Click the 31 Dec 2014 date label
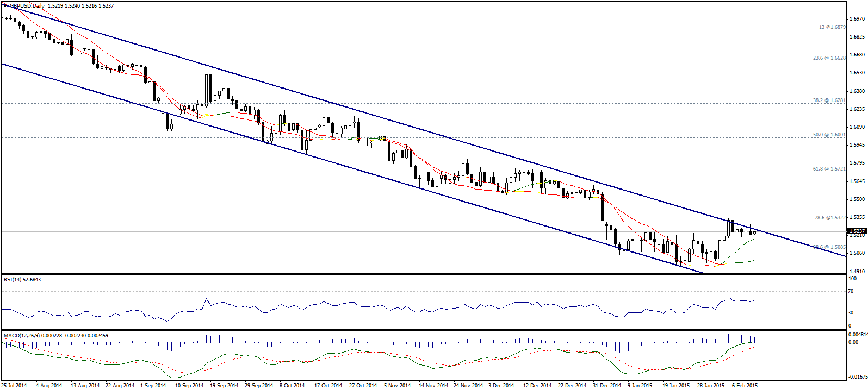868x390 pixels. point(607,386)
